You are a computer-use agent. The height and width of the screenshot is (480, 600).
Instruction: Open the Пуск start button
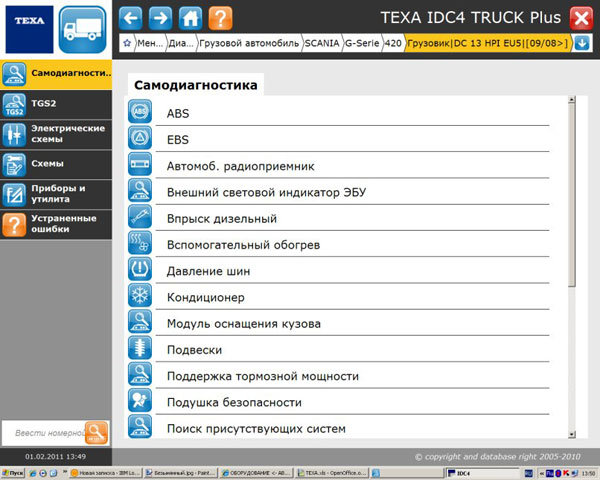[x=12, y=473]
